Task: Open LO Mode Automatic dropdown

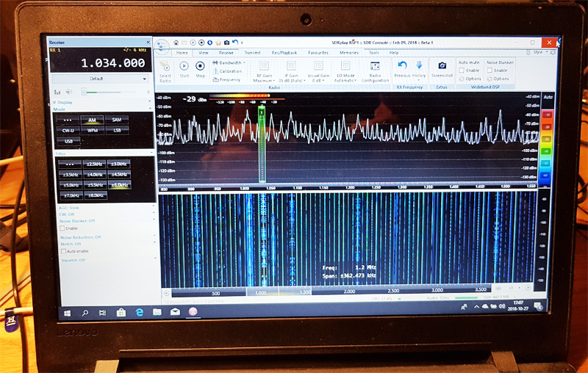Action: click(x=345, y=71)
